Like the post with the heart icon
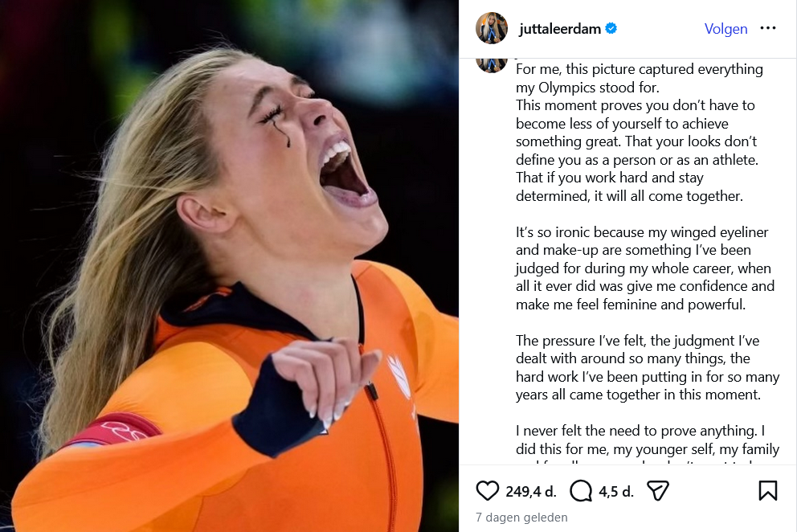This screenshot has height=532, width=797. (487, 491)
